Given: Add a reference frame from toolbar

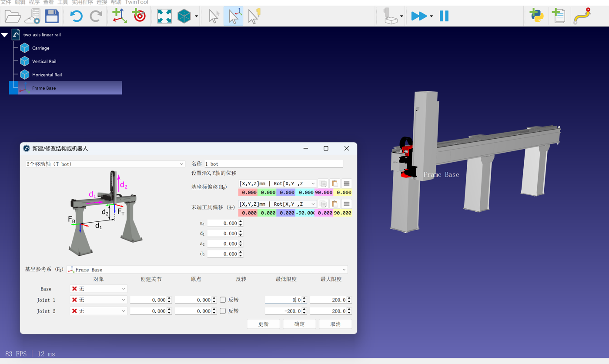Looking at the screenshot, I should (119, 16).
